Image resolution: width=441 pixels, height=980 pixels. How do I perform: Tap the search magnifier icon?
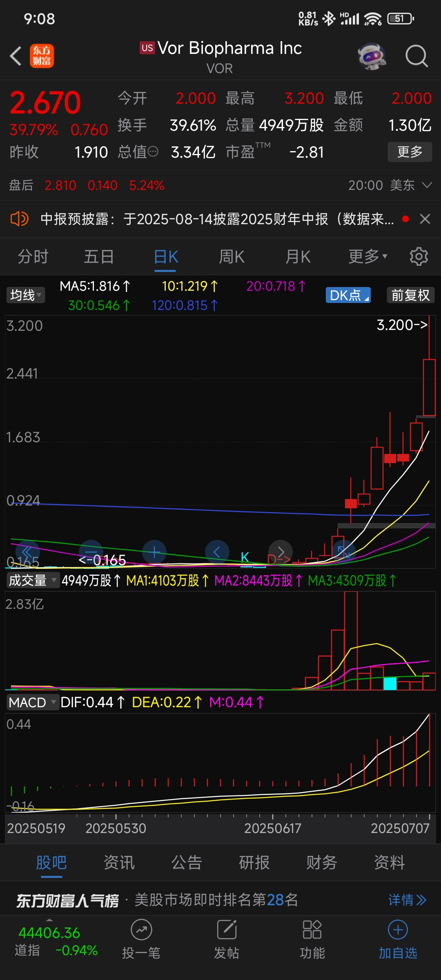(416, 56)
